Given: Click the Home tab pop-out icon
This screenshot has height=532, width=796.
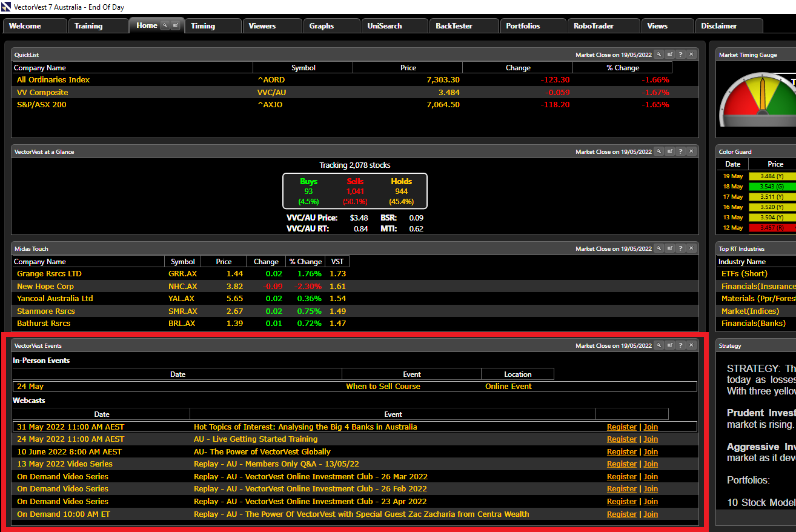Looking at the screenshot, I should 175,25.
